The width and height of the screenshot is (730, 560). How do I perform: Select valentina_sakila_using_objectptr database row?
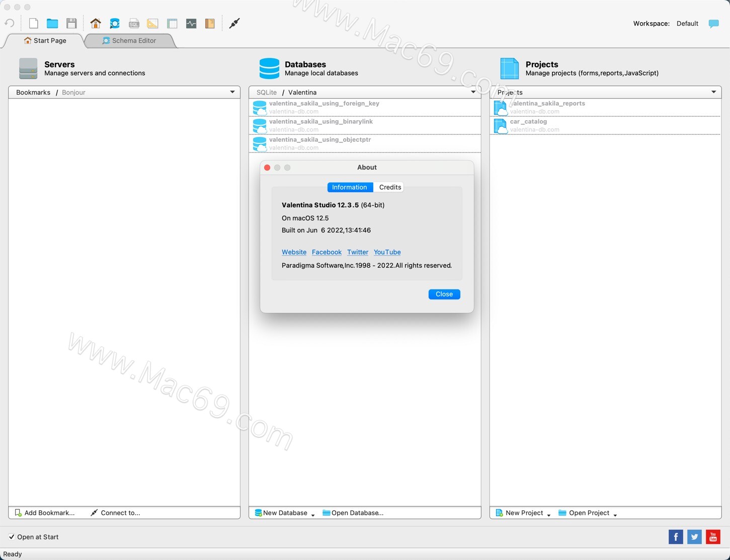click(x=365, y=144)
